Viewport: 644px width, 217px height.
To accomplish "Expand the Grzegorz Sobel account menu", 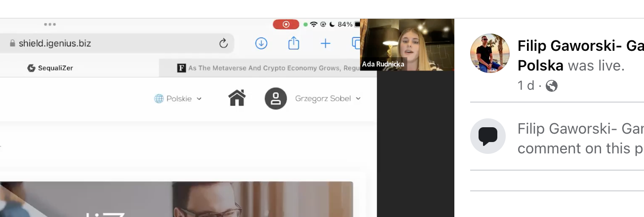I will point(328,99).
